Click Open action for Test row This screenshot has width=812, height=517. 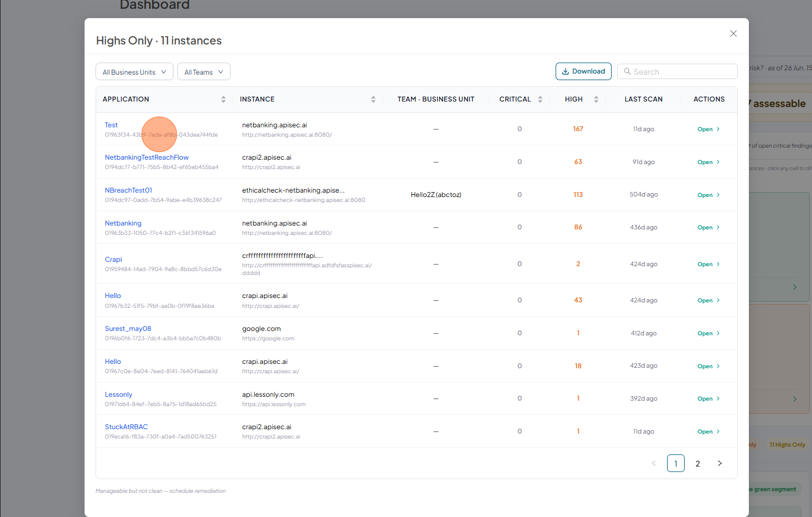708,130
